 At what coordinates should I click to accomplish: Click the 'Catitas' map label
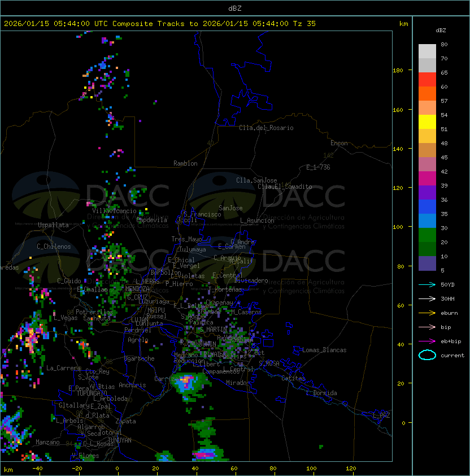click(293, 378)
